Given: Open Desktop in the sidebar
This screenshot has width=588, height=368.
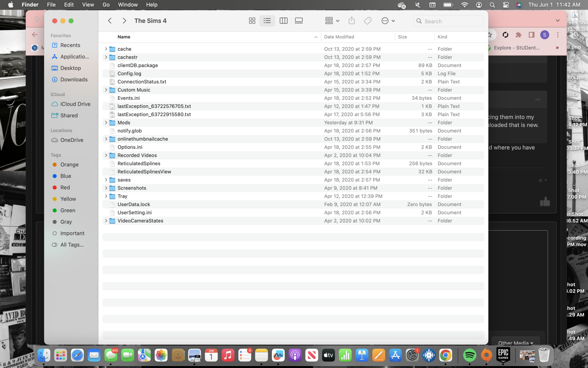Looking at the screenshot, I should pos(70,68).
